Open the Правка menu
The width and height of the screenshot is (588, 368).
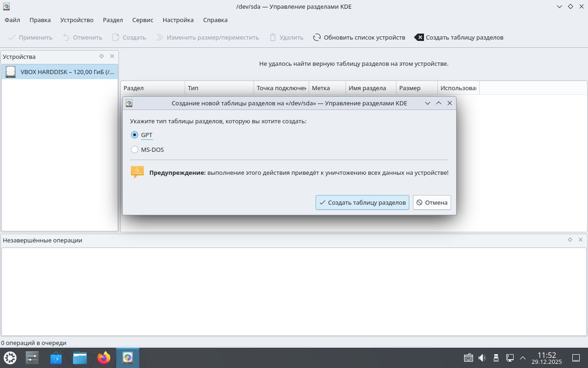click(x=40, y=20)
